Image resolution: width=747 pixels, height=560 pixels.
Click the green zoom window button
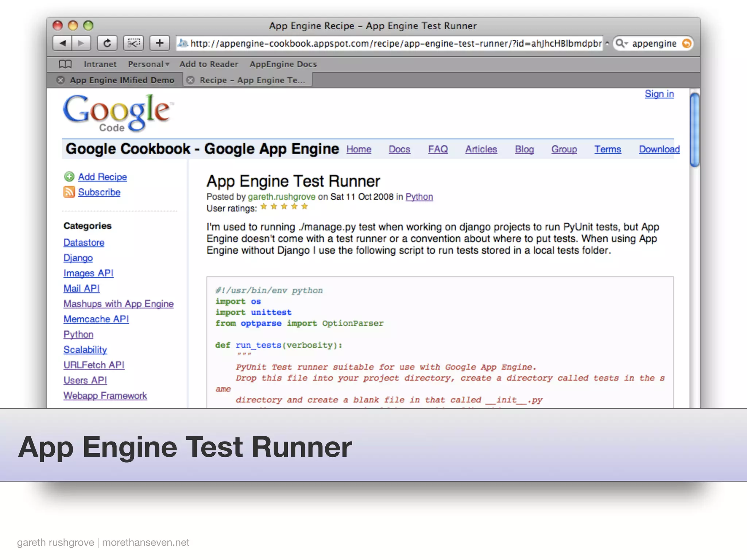[x=88, y=26]
